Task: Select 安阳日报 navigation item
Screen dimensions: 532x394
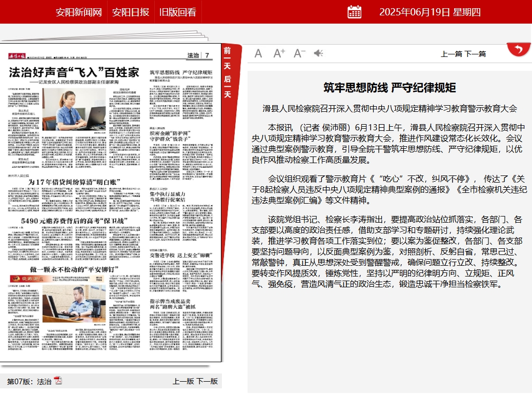Action: coord(131,12)
